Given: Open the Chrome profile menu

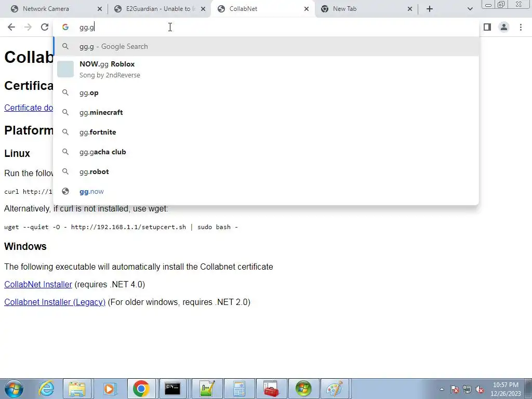Looking at the screenshot, I should pos(504,27).
